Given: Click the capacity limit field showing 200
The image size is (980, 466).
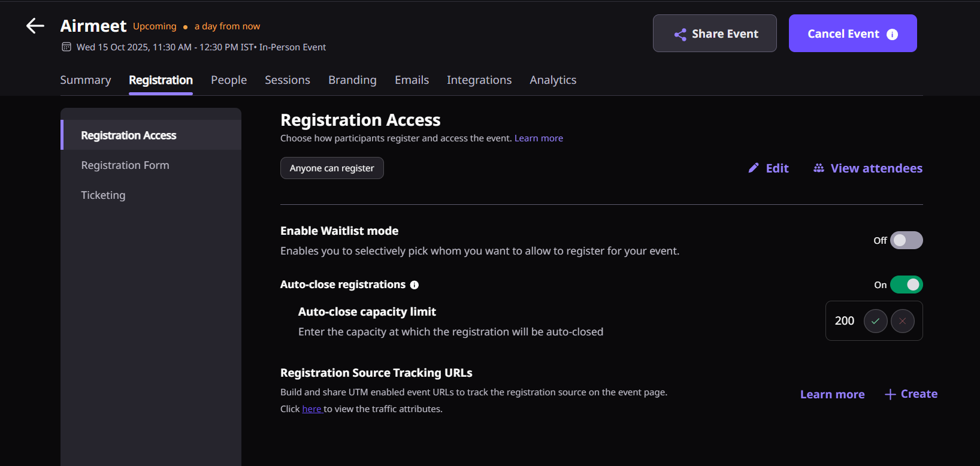Looking at the screenshot, I should [845, 321].
